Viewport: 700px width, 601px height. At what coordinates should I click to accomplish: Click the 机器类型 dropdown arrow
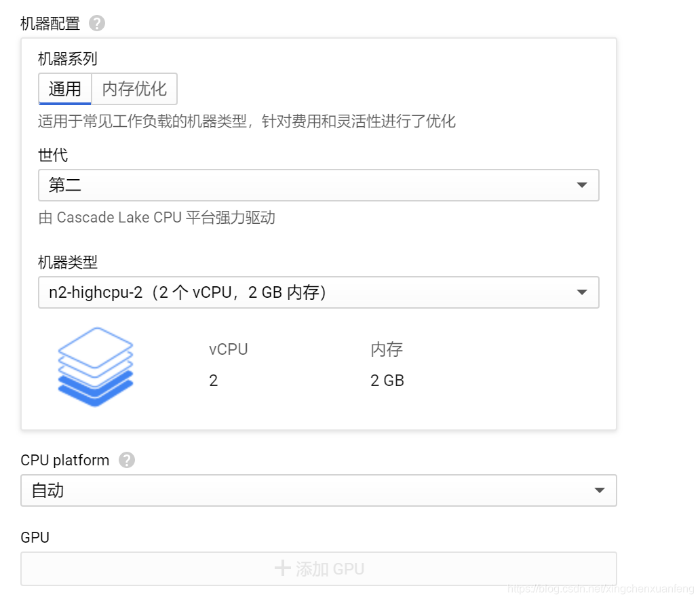pyautogui.click(x=582, y=292)
